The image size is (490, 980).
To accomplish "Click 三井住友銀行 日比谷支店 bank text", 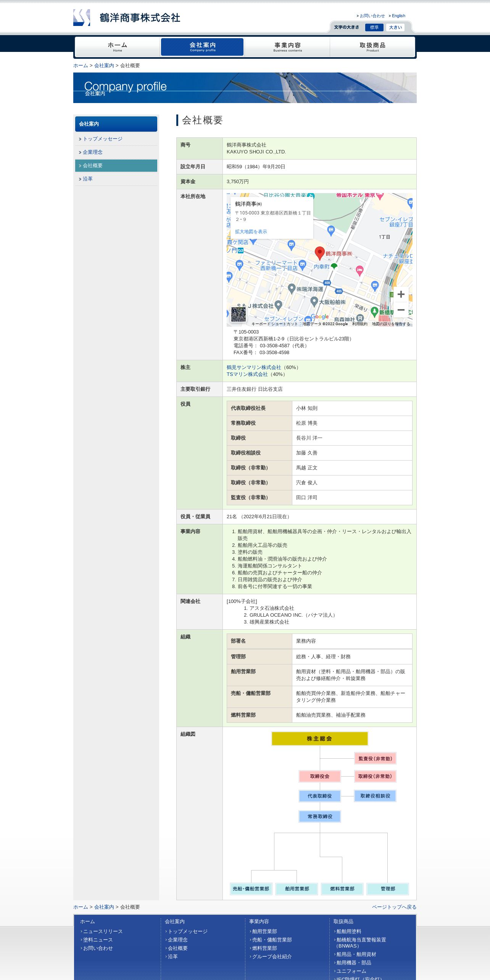I will click(255, 389).
